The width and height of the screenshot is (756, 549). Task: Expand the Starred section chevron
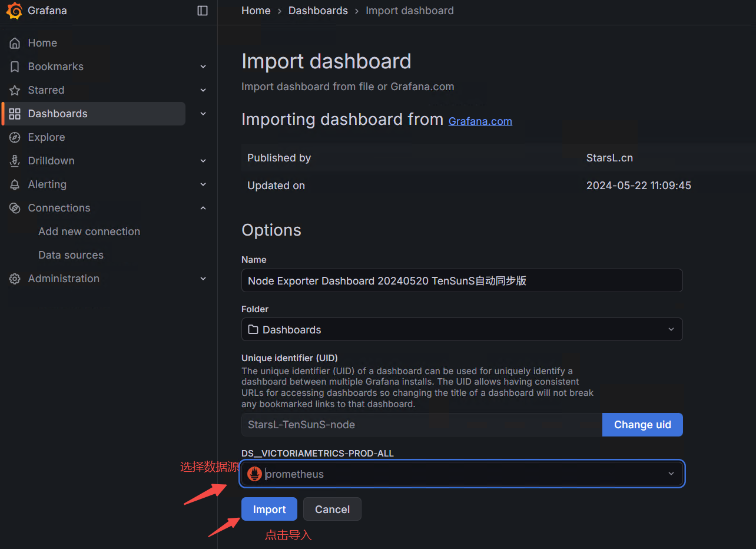tap(203, 90)
